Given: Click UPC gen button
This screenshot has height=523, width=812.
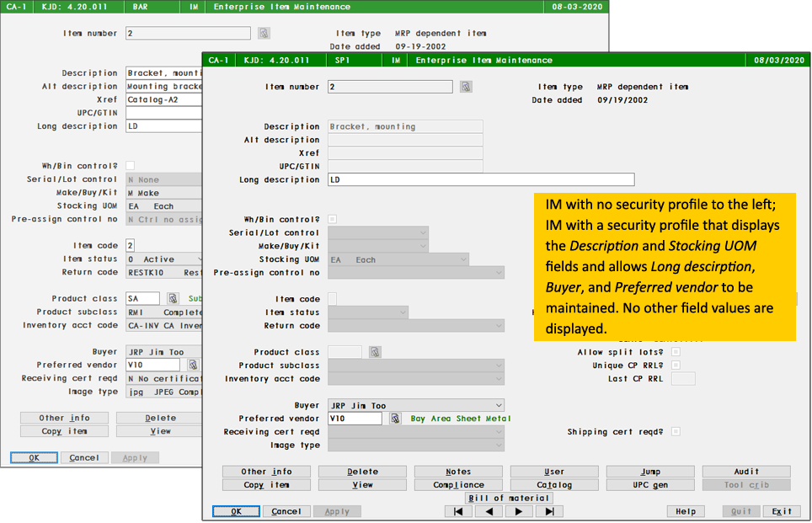Looking at the screenshot, I should coord(650,485).
